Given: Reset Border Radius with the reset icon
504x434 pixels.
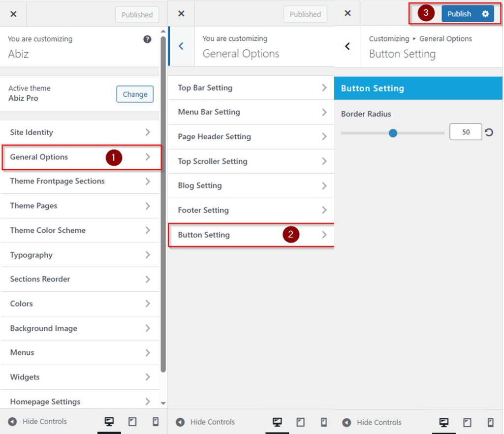Looking at the screenshot, I should (489, 132).
